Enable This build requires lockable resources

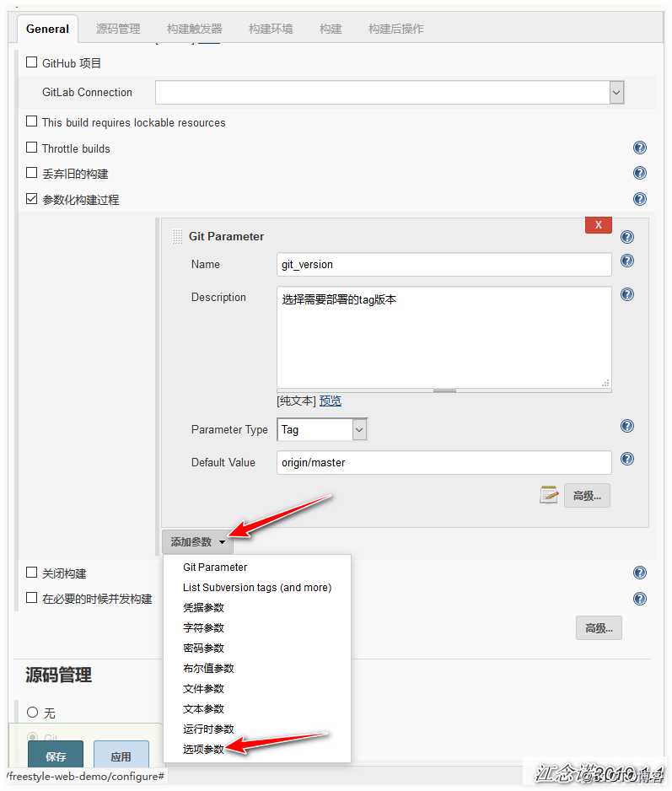click(32, 121)
